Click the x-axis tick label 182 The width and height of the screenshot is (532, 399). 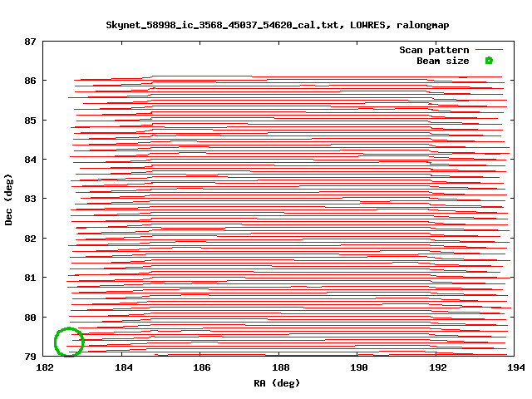(45, 367)
